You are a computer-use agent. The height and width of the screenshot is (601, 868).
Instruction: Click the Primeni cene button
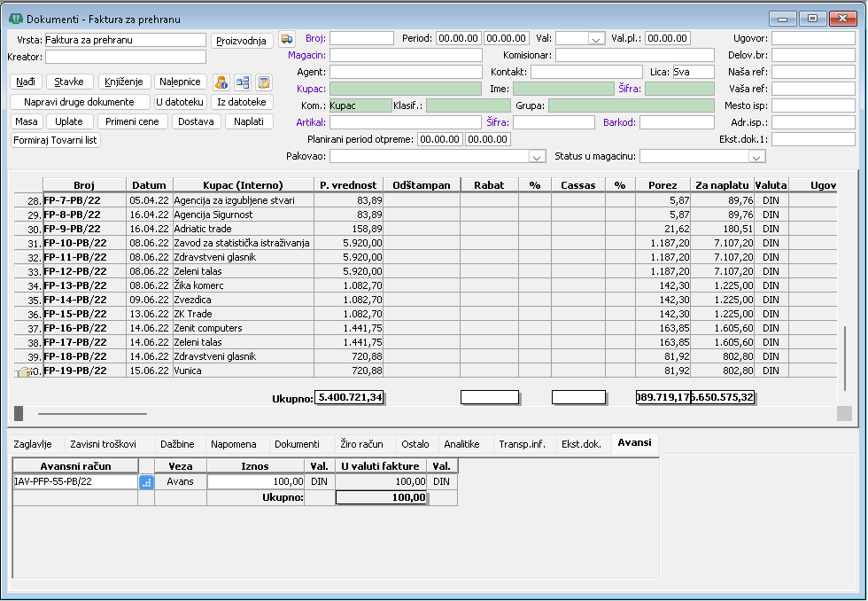click(132, 121)
